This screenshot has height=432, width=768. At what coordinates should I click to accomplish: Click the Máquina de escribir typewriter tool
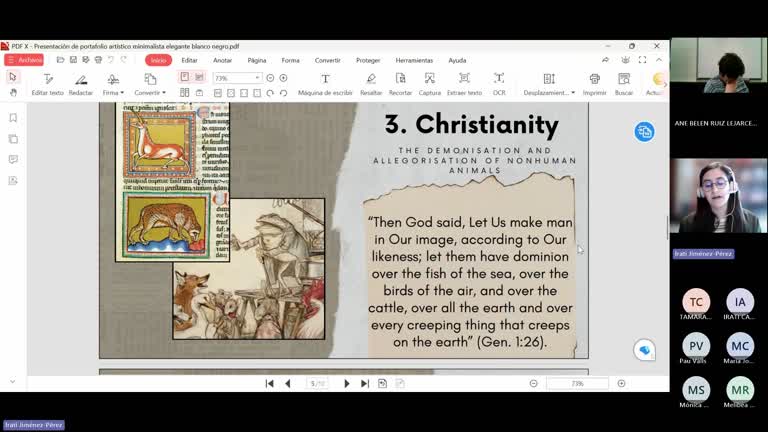(x=325, y=84)
